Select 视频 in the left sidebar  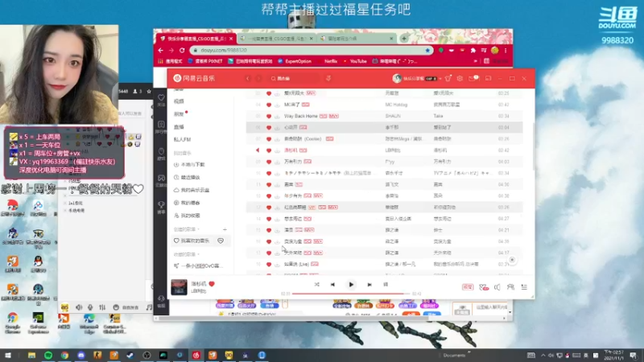tap(179, 101)
